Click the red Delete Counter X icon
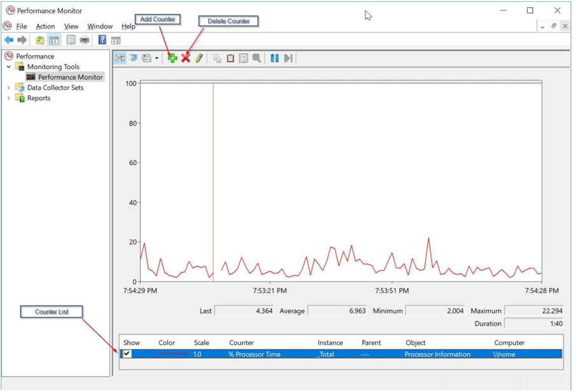The image size is (573, 392). click(186, 58)
